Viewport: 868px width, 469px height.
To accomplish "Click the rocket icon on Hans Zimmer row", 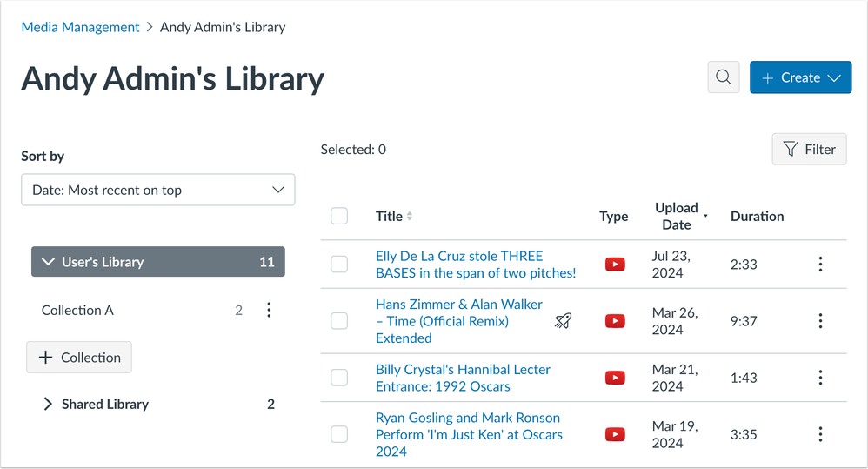I will [563, 321].
